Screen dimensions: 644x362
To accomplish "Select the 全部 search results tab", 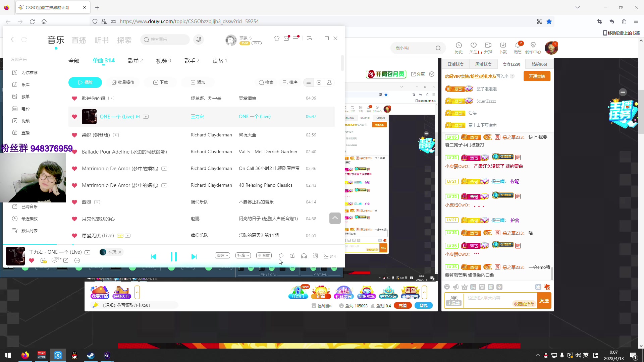I will (74, 61).
